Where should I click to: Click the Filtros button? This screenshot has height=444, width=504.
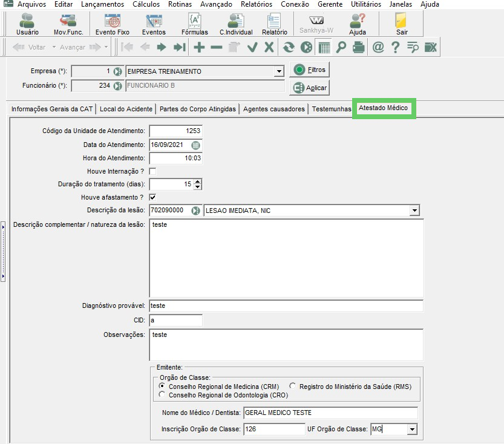[x=310, y=70]
